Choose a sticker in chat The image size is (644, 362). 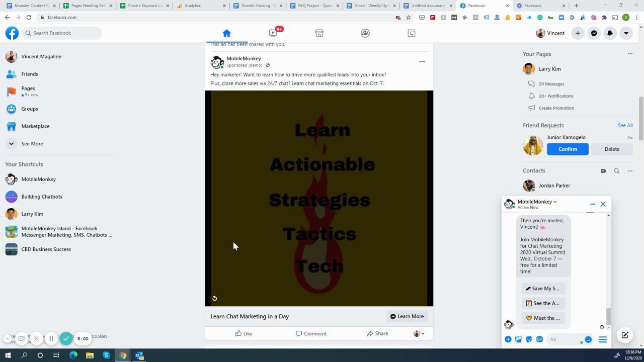coord(529,339)
